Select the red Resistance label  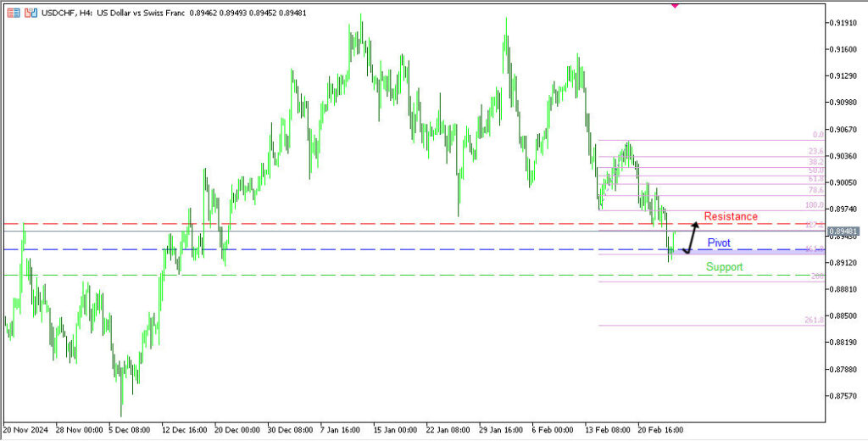coord(731,216)
